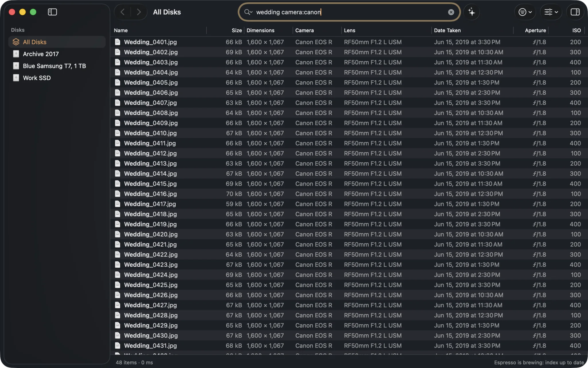Open the sparkle AI search button
The width and height of the screenshot is (588, 368).
[471, 12]
